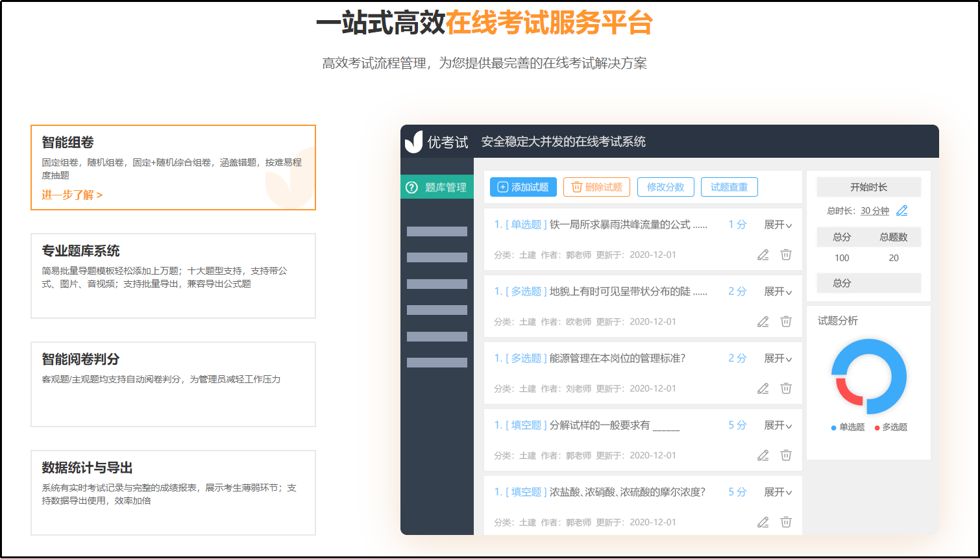
Task: Click the 试题查重 button
Action: 729,187
